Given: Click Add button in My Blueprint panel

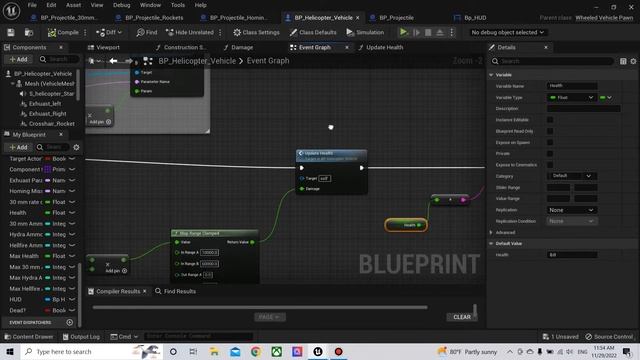Looking at the screenshot, I should [x=18, y=147].
